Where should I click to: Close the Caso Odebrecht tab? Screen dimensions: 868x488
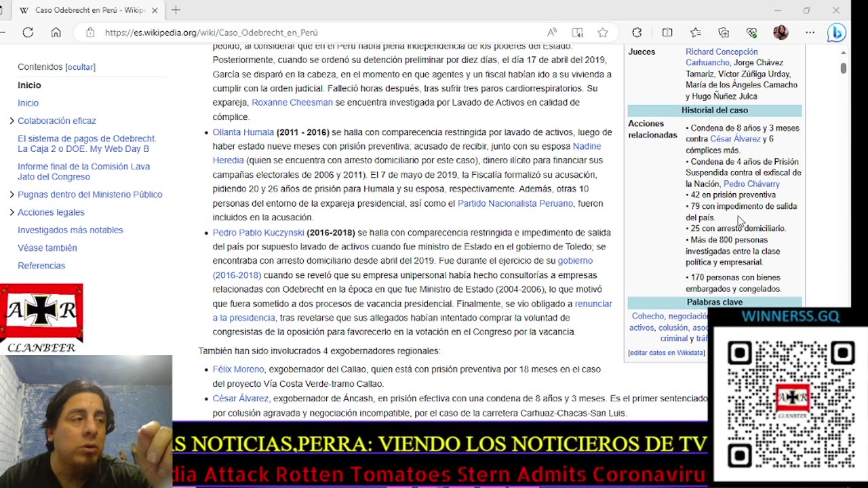(x=155, y=10)
